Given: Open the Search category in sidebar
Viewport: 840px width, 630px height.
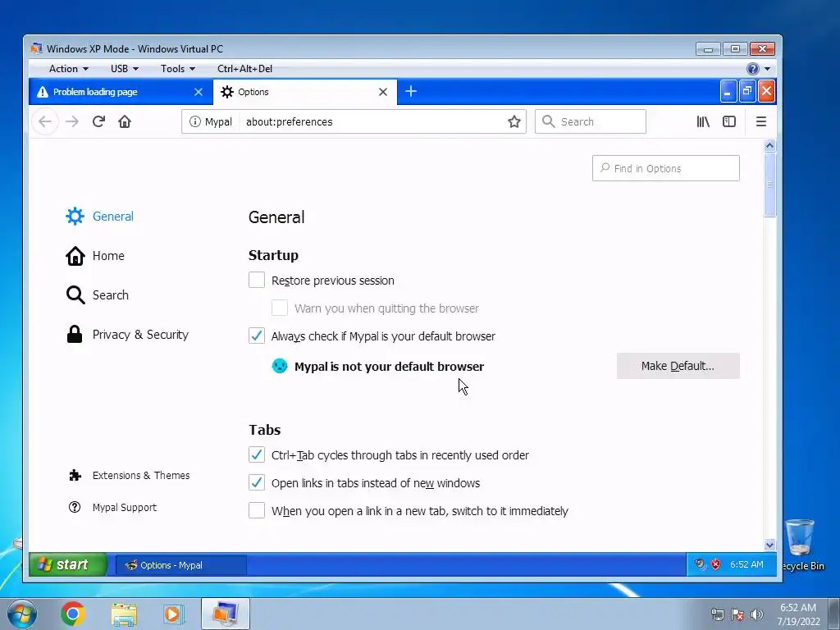Looking at the screenshot, I should (97, 295).
